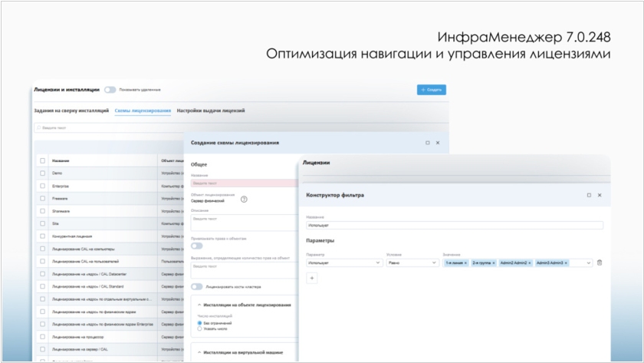Select 'Указать число' radio button
This screenshot has width=644, height=363.
200,328
